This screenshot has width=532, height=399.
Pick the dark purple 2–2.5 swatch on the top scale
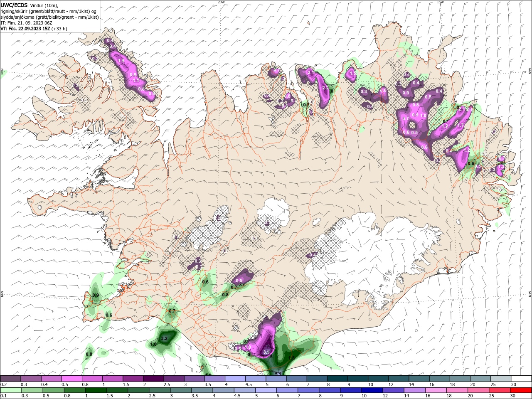(x=153, y=379)
